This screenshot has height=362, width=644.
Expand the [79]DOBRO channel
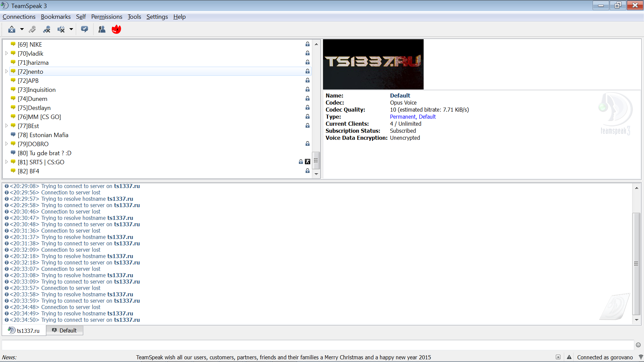pos(6,144)
